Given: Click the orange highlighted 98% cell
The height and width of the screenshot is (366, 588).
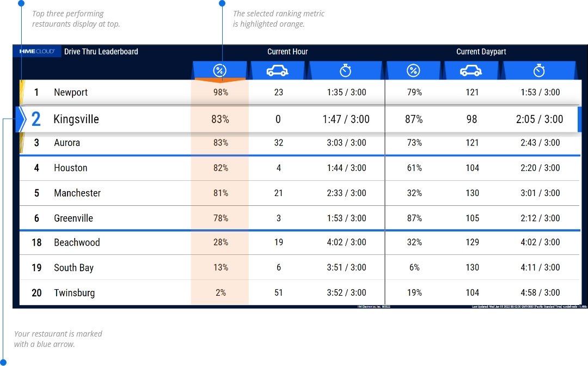Looking at the screenshot, I should [220, 93].
